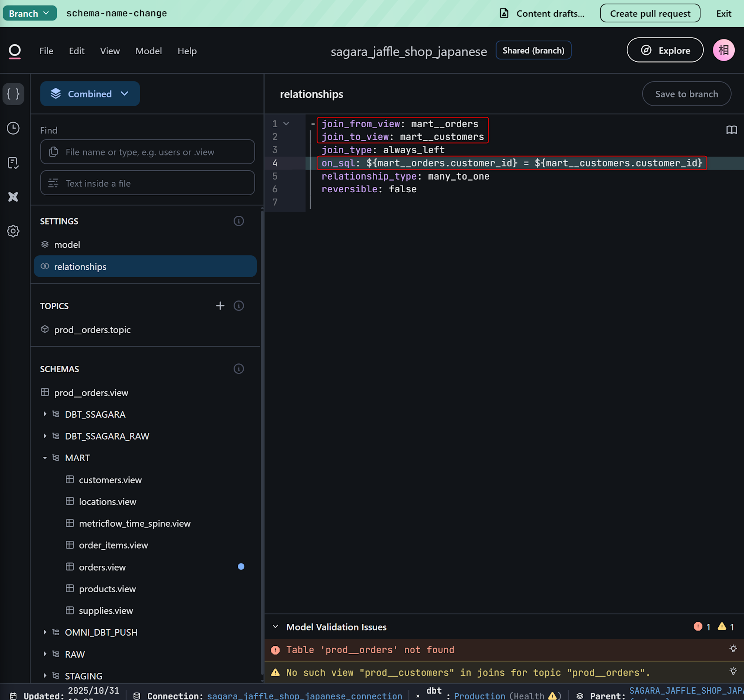Collapse the MART schema folder
Screen dimensions: 744x700
point(45,458)
